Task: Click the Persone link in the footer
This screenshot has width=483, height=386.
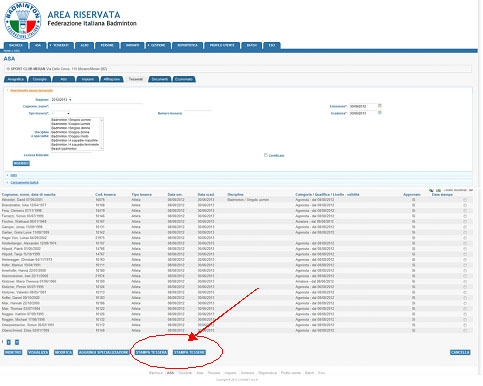Action: (x=214, y=373)
